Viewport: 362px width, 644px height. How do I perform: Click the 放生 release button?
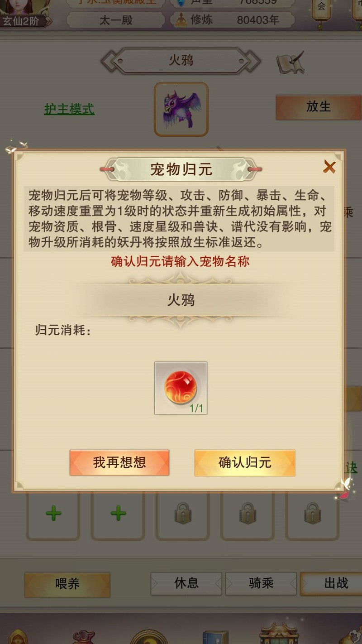coord(319,107)
